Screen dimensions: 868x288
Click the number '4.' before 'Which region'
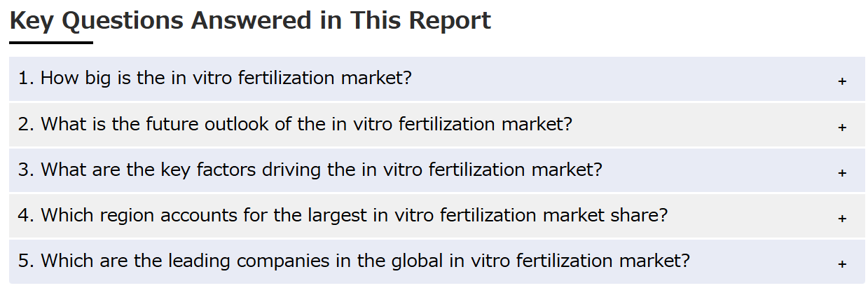(27, 215)
